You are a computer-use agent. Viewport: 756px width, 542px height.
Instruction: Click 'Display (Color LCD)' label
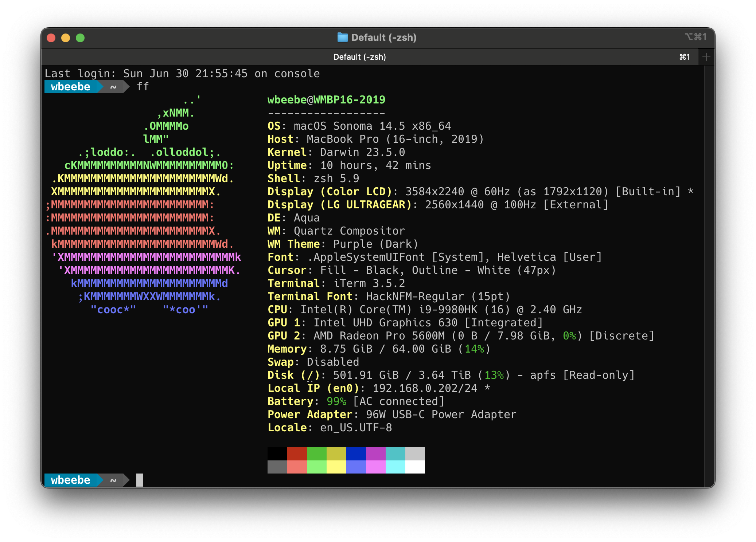[x=330, y=192]
